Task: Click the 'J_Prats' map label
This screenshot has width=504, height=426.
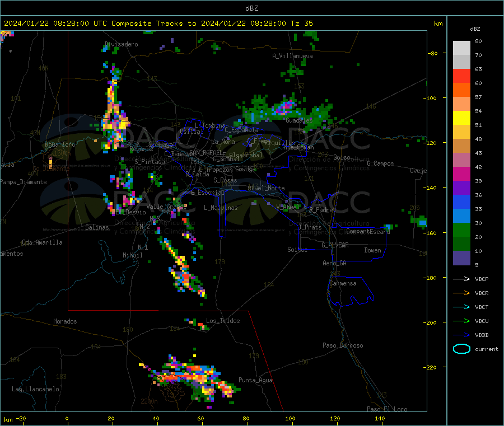Action: click(x=310, y=227)
